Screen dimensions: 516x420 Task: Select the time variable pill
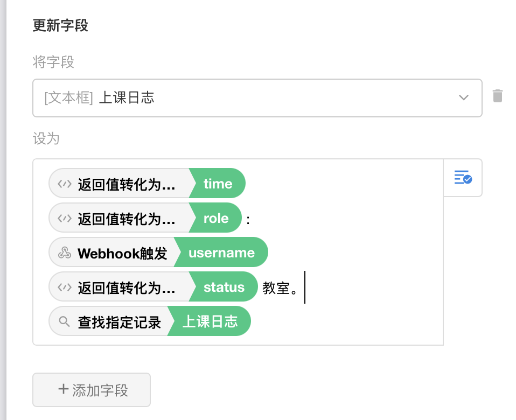click(x=217, y=183)
